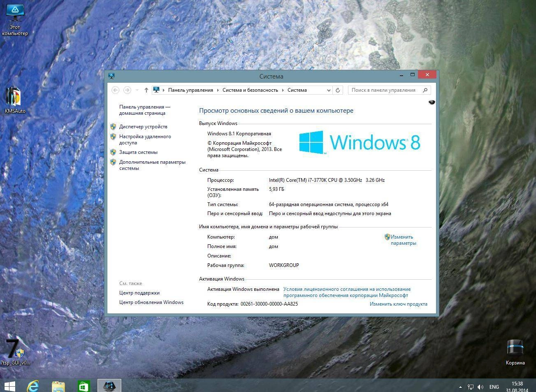Open the Windows Start button
This screenshot has width=536, height=392.
coord(10,386)
